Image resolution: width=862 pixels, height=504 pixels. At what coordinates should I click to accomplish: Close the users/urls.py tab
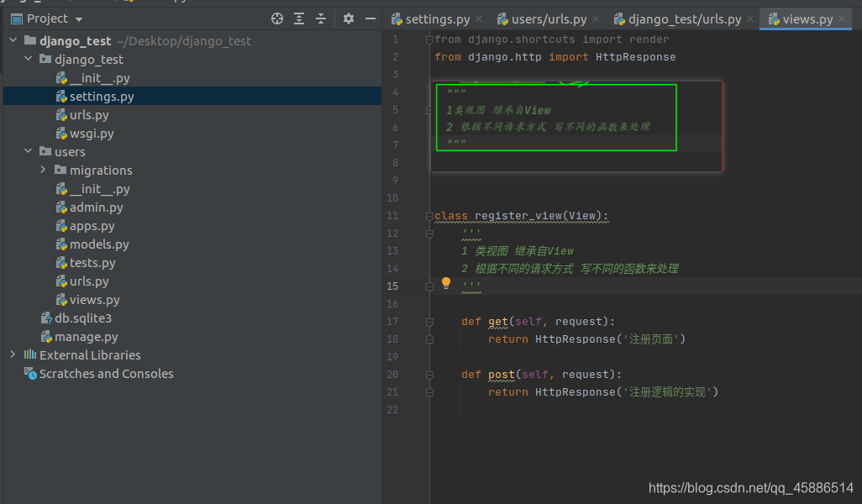tap(596, 18)
